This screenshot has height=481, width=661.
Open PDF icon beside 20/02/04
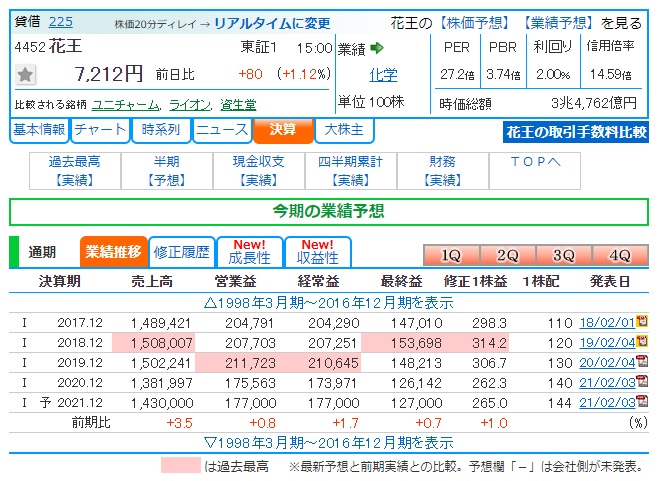point(642,361)
